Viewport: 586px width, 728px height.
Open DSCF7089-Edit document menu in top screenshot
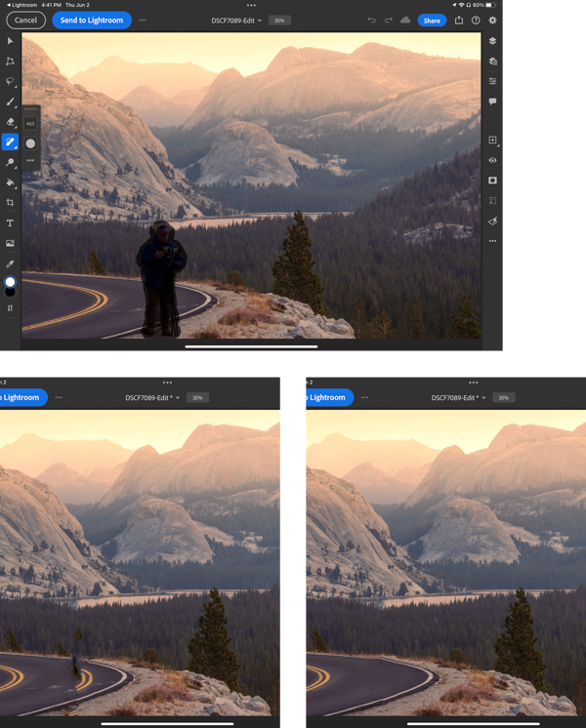[x=236, y=20]
